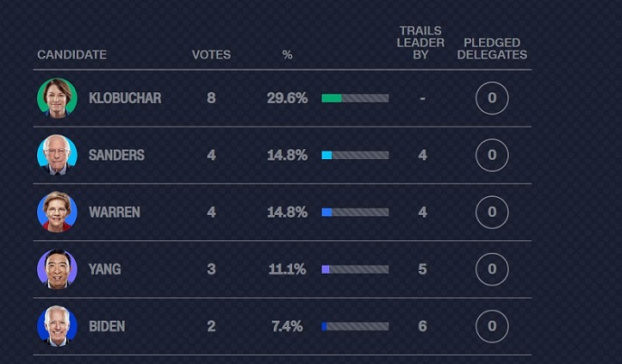Click Sanders' pledged delegates circle

pyautogui.click(x=492, y=154)
